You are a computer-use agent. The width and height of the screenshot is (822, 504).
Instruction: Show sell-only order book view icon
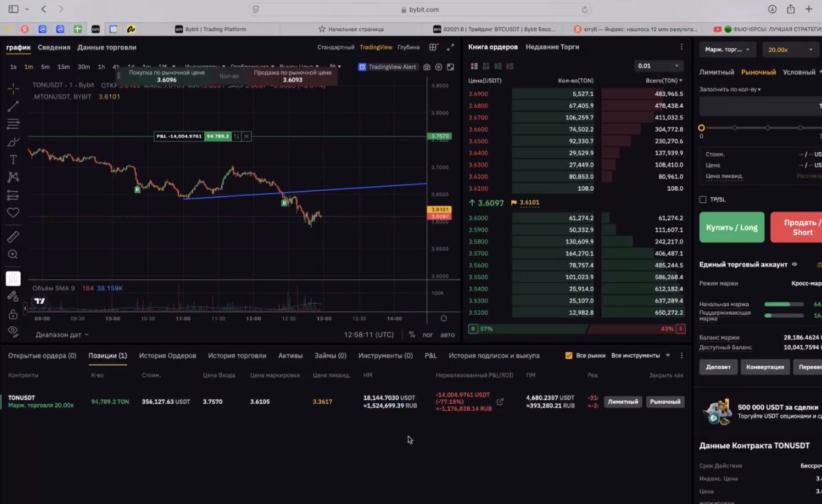tap(510, 66)
